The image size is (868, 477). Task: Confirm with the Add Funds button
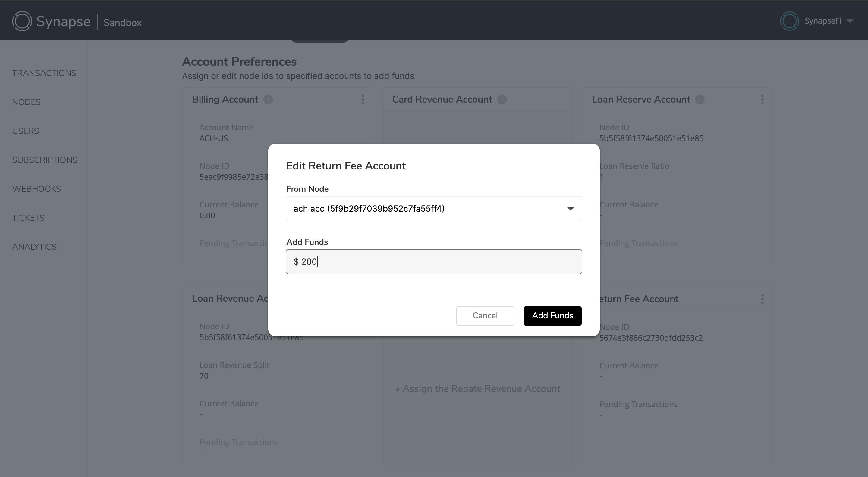pyautogui.click(x=553, y=316)
